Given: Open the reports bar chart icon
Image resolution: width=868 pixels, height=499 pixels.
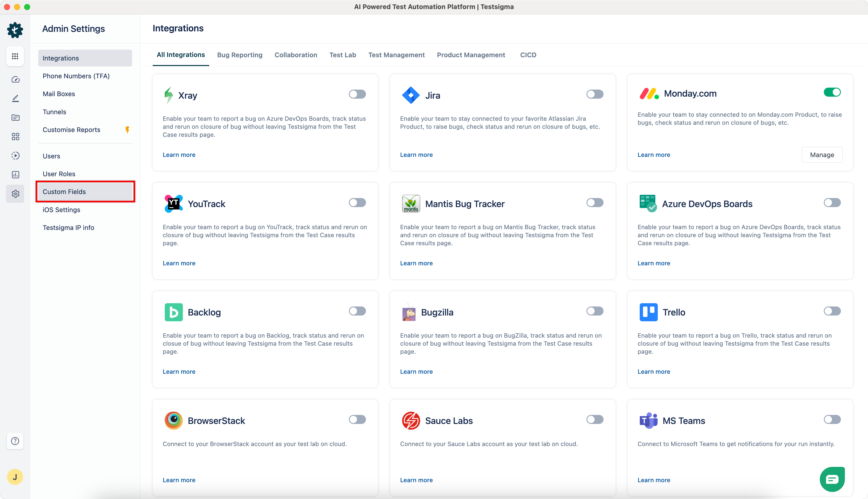Looking at the screenshot, I should 15,175.
